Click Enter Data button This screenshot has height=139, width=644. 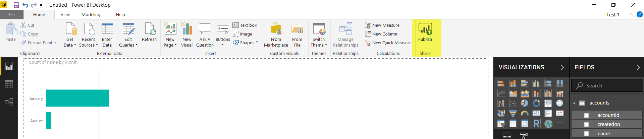[x=107, y=35]
